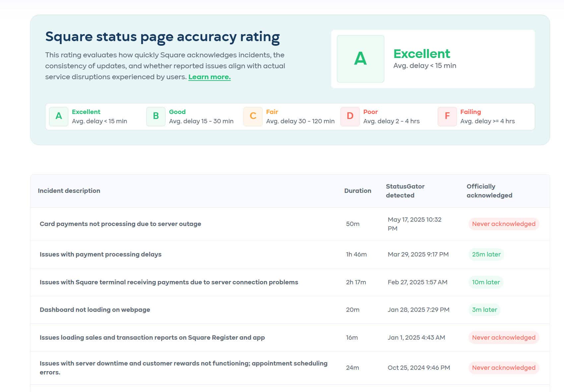
Task: Click the 25m later acknowledgment badge
Action: 486,254
